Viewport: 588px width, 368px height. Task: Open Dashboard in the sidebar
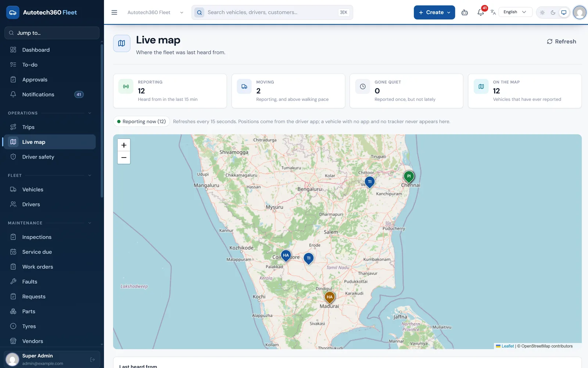pyautogui.click(x=49, y=50)
